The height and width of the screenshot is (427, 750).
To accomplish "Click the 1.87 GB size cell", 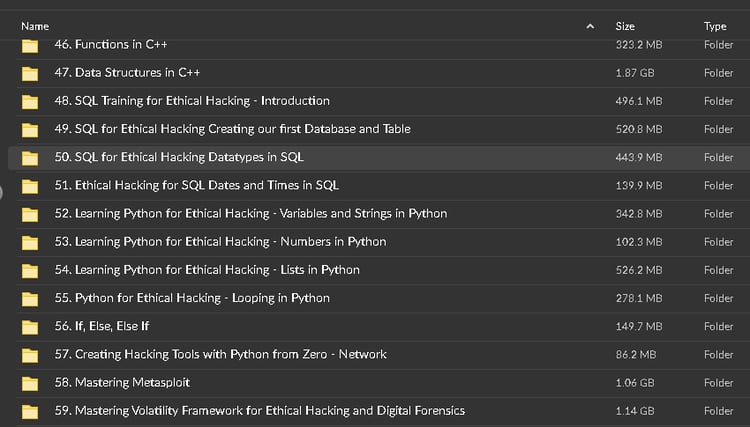I will point(635,73).
